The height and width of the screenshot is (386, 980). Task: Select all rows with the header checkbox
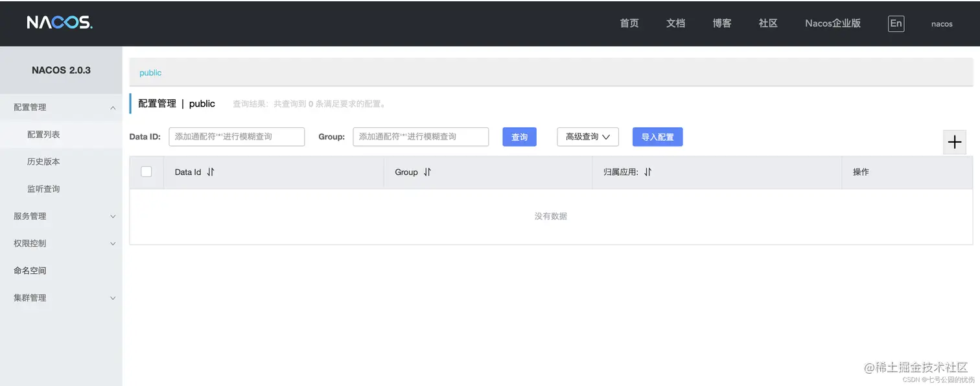pyautogui.click(x=146, y=171)
